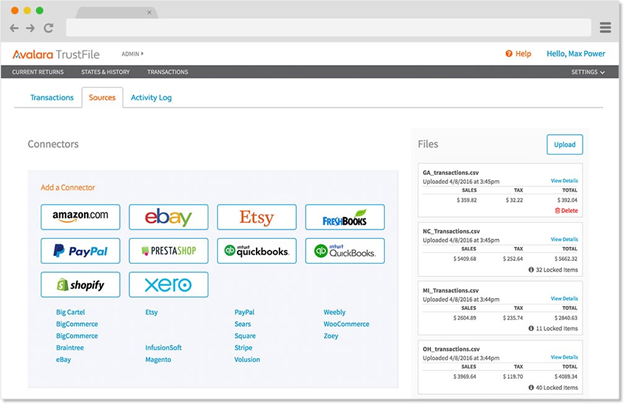The image size is (624, 404).
Task: Select the GA_transactions.csv file name
Action: point(450,173)
